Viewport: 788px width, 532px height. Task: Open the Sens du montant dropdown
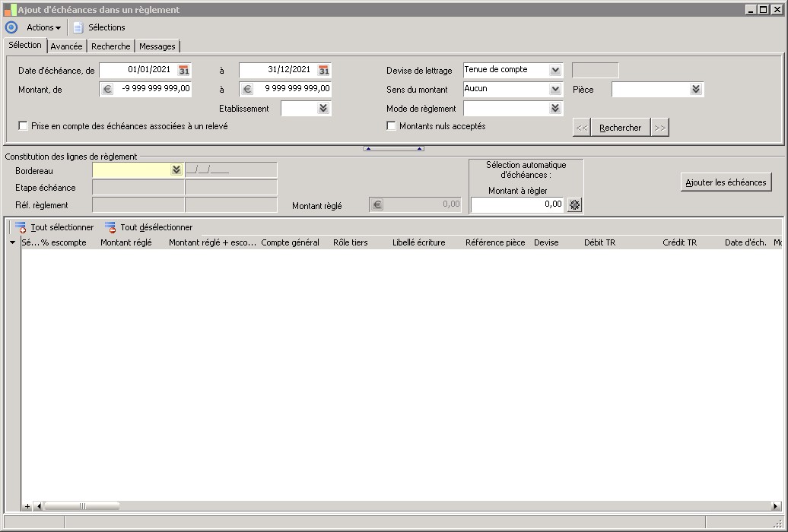pos(555,89)
